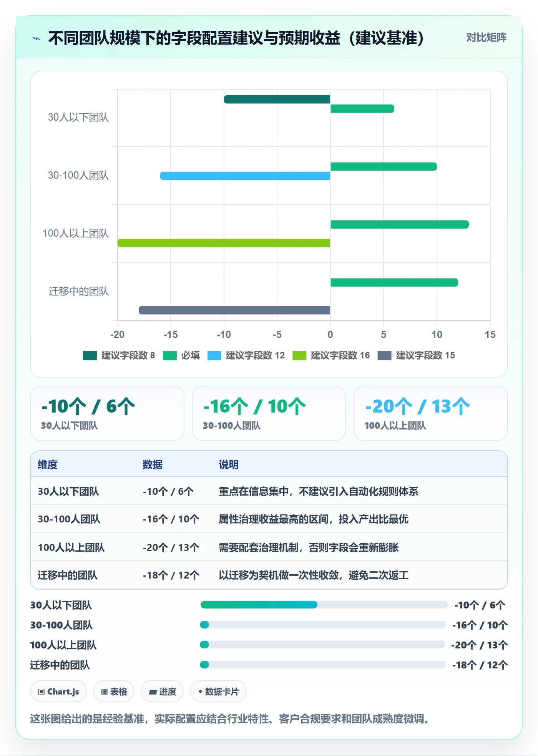Toggle legend entry 建议字段数 12
This screenshot has height=756, width=538.
tap(246, 356)
